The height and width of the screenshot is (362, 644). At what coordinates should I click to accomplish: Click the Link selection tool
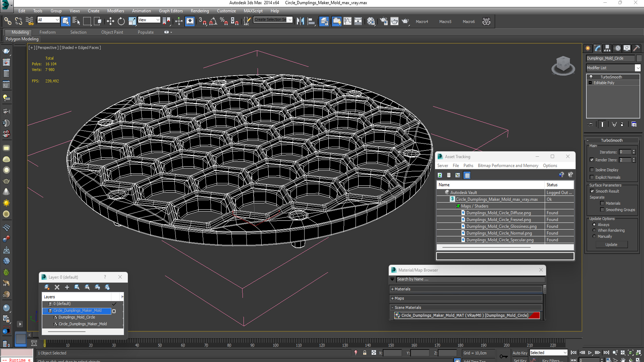pos(7,21)
